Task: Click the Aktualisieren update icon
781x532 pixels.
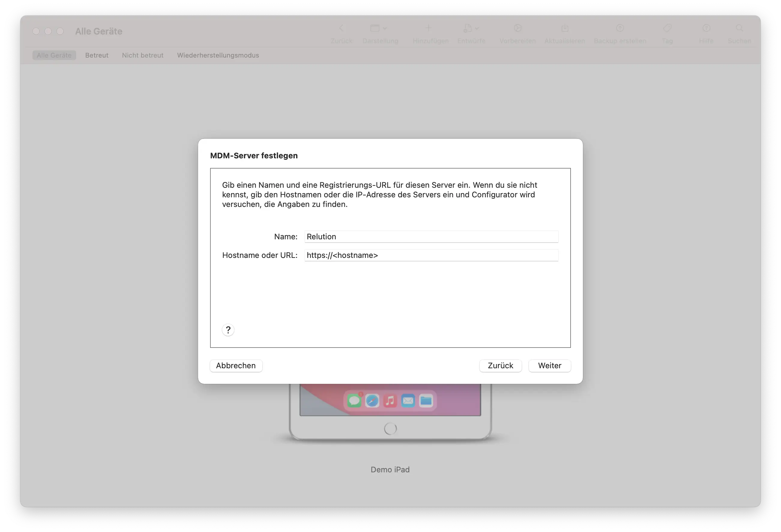Action: click(x=564, y=33)
